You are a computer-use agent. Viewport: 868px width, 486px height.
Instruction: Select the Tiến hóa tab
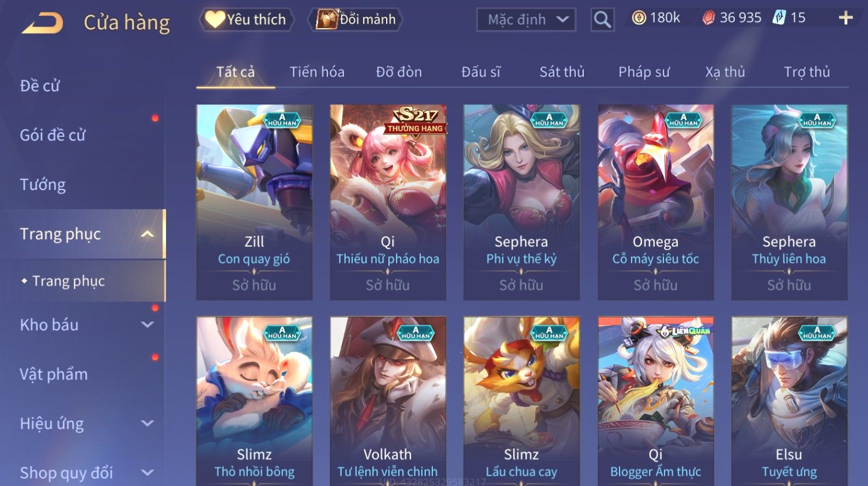click(317, 72)
